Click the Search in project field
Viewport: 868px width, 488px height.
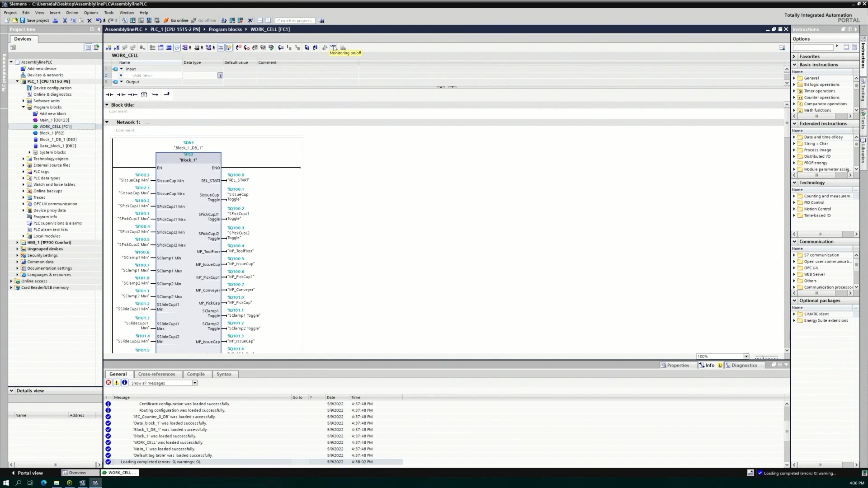[295, 21]
